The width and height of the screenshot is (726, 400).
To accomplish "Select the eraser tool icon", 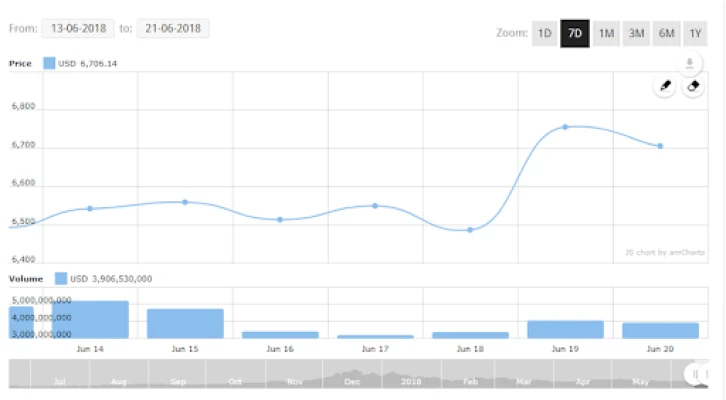I will [693, 86].
